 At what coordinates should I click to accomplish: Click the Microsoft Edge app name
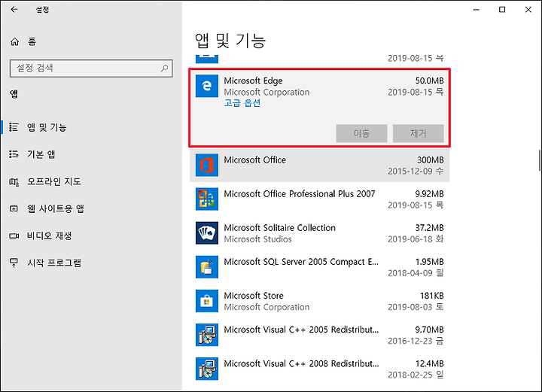[x=253, y=81]
